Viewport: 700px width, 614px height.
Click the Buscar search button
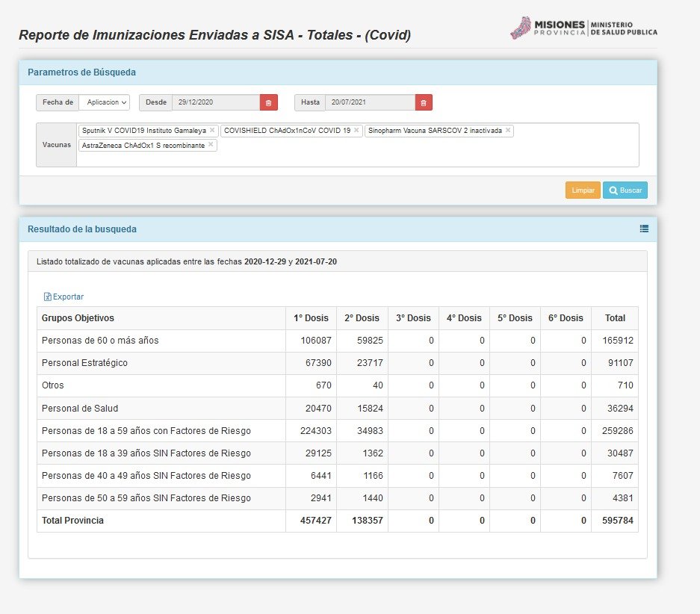(625, 190)
